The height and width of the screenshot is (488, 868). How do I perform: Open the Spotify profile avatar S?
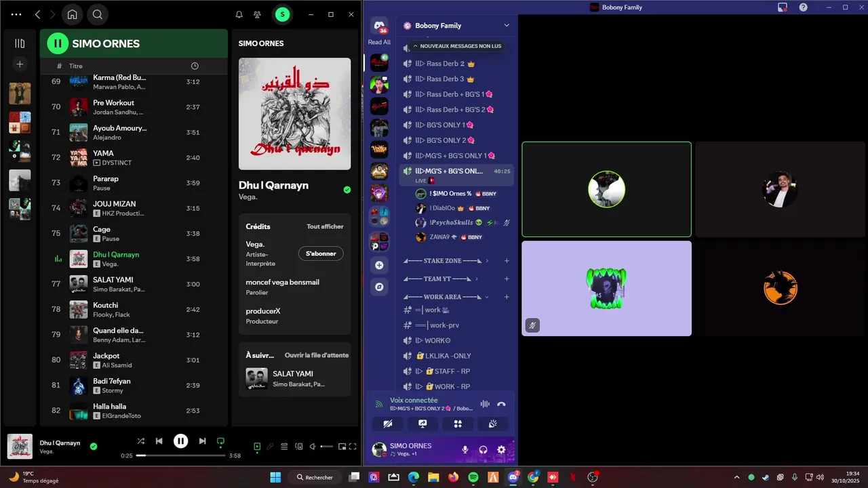pos(282,14)
